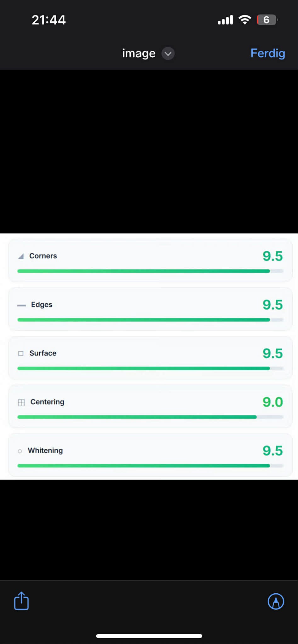The height and width of the screenshot is (644, 298).
Task: Tap the Surface label text
Action: point(43,353)
